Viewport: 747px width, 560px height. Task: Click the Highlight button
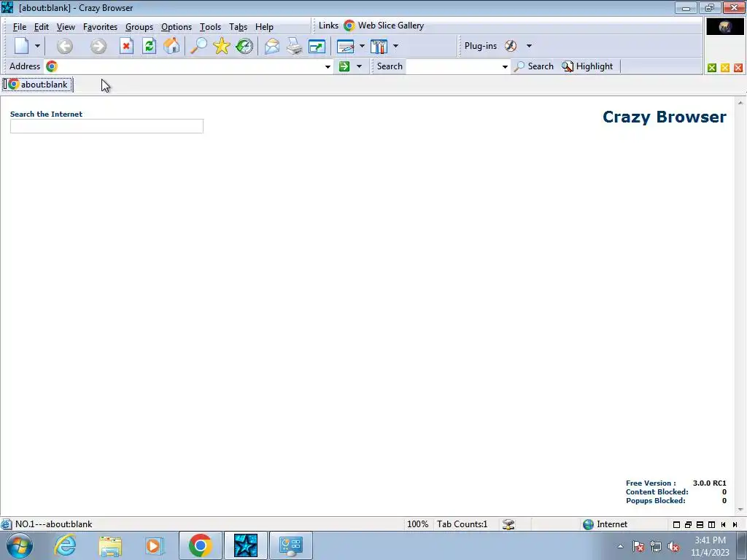coord(587,66)
